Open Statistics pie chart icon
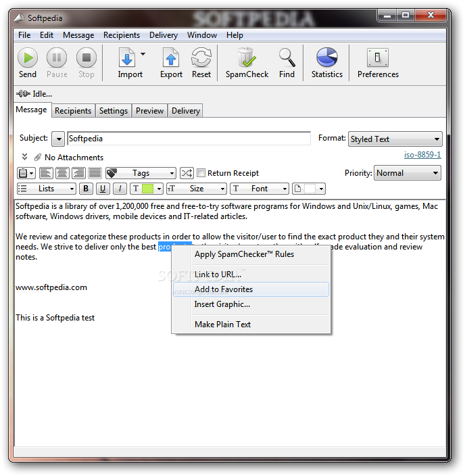This screenshot has height=476, width=465. click(x=327, y=57)
